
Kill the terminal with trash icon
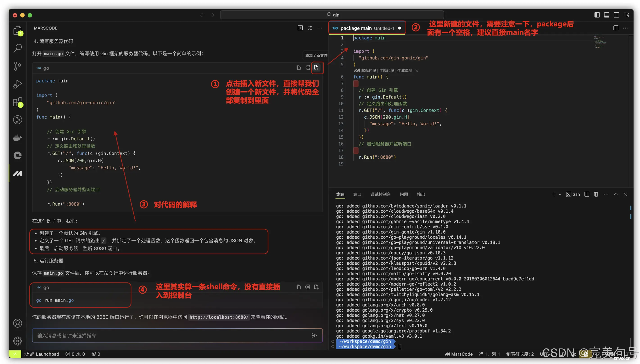596,194
